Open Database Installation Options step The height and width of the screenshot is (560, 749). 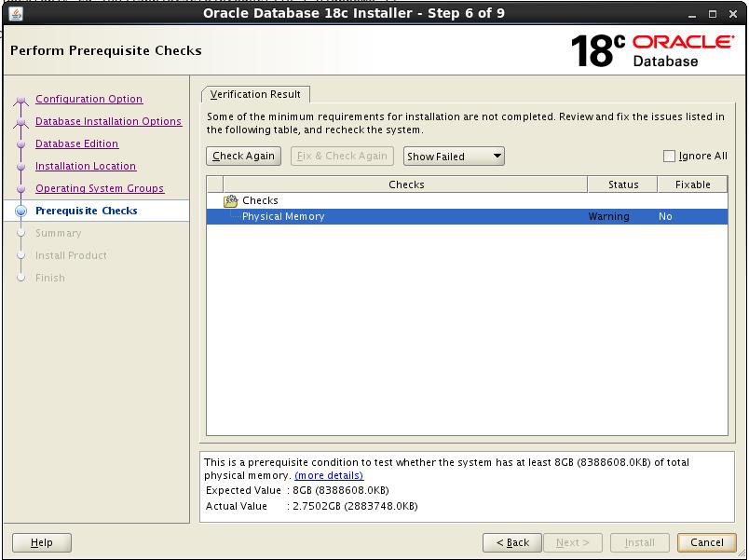tap(108, 122)
